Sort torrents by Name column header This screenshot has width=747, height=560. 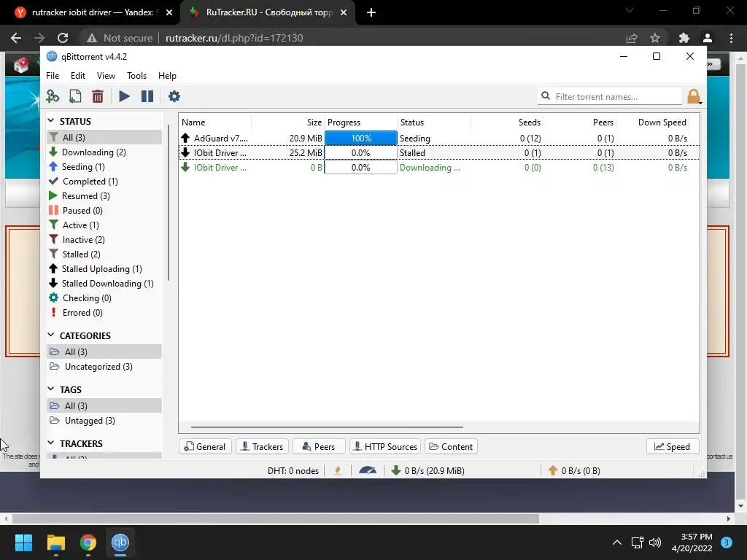(215, 122)
